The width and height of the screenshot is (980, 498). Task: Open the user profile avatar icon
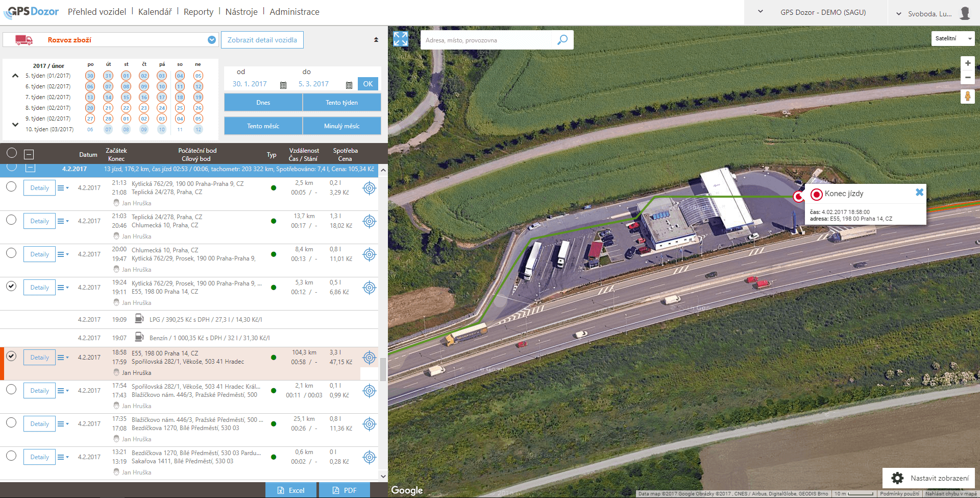point(965,13)
